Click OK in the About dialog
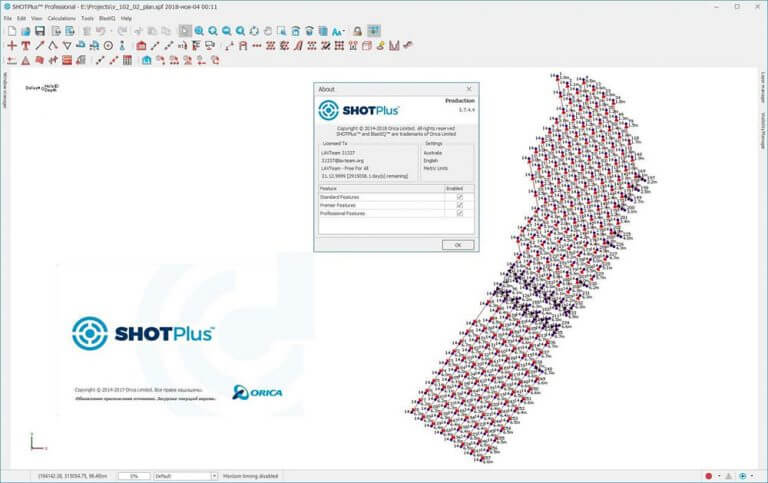Image resolution: width=768 pixels, height=483 pixels. 458,245
